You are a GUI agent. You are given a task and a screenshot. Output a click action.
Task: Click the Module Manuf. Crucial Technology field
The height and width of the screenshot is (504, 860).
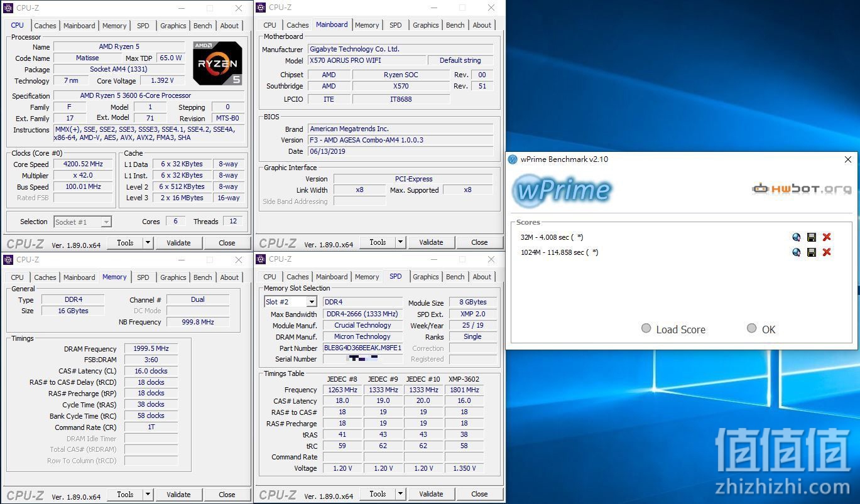coord(362,325)
